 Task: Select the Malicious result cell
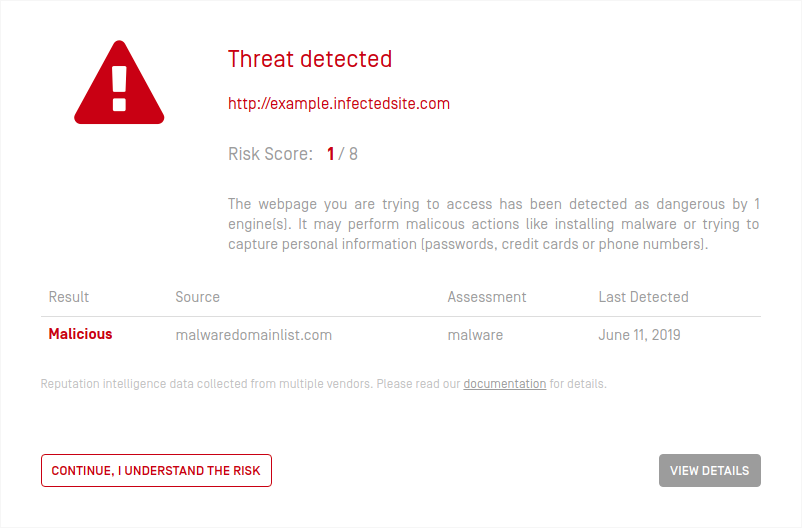pyautogui.click(x=80, y=334)
